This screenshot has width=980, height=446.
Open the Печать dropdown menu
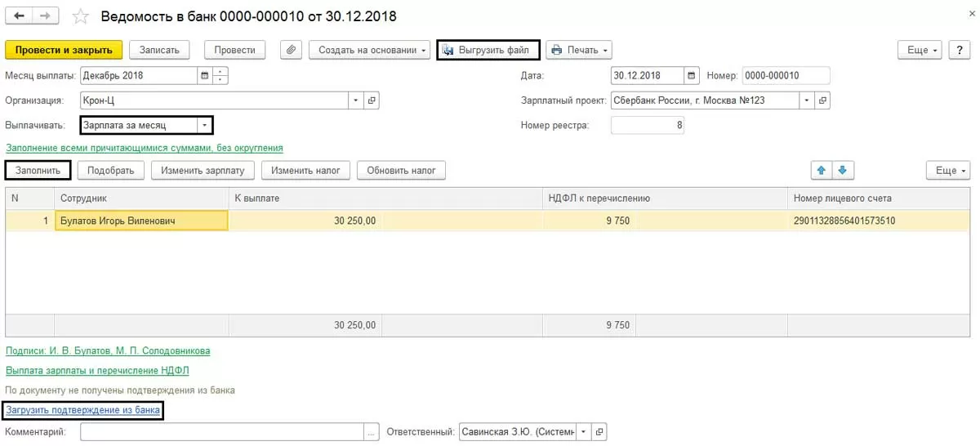point(579,50)
